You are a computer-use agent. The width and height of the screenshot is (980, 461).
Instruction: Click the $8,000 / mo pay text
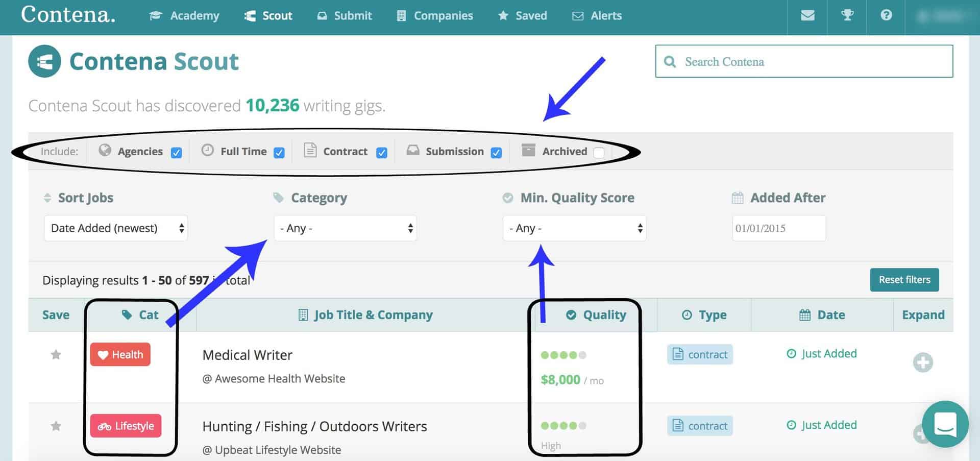pos(572,380)
